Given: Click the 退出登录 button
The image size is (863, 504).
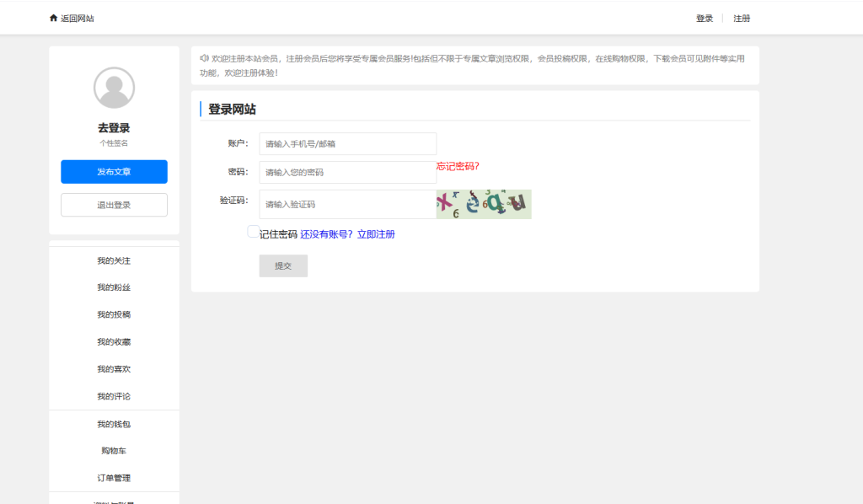Looking at the screenshot, I should 114,205.
